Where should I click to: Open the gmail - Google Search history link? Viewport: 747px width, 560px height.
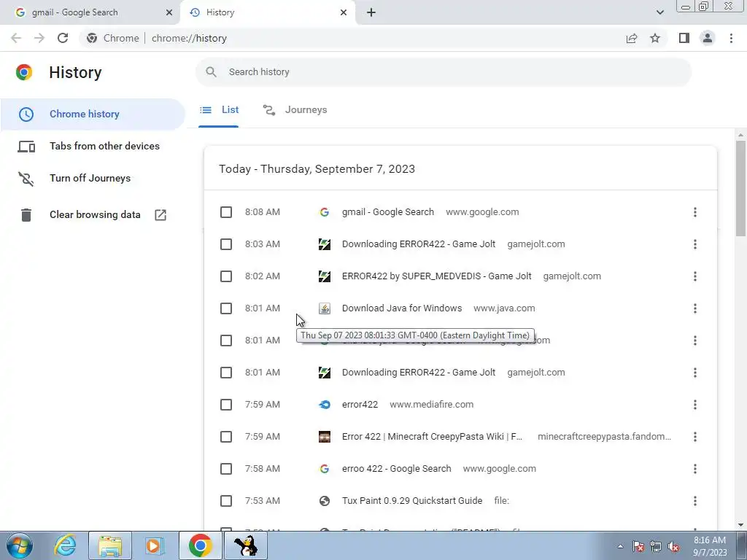[x=388, y=212]
